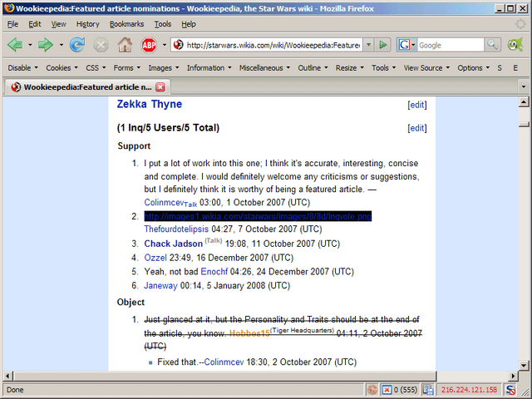Click edit link beside the vote tally heading
532x399 pixels.
(x=417, y=128)
